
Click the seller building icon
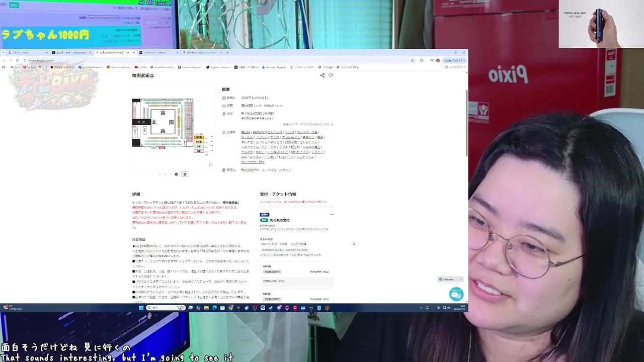(224, 170)
